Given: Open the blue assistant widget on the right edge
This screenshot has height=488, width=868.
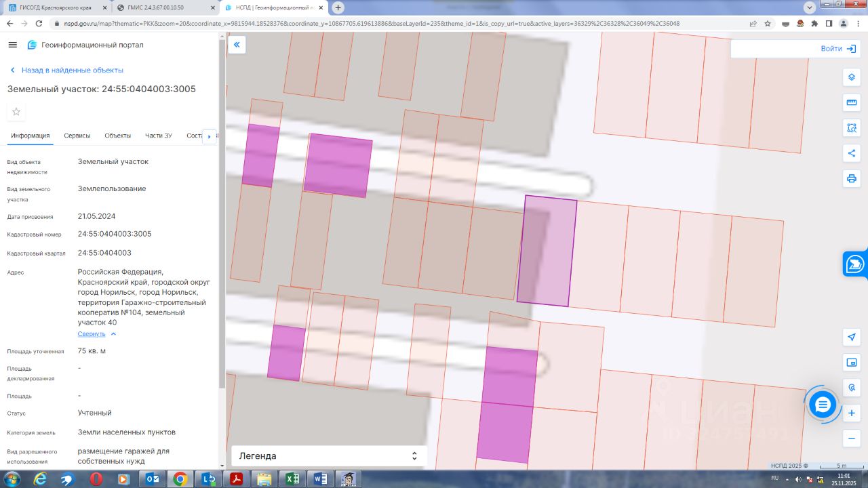Looking at the screenshot, I should tap(855, 264).
